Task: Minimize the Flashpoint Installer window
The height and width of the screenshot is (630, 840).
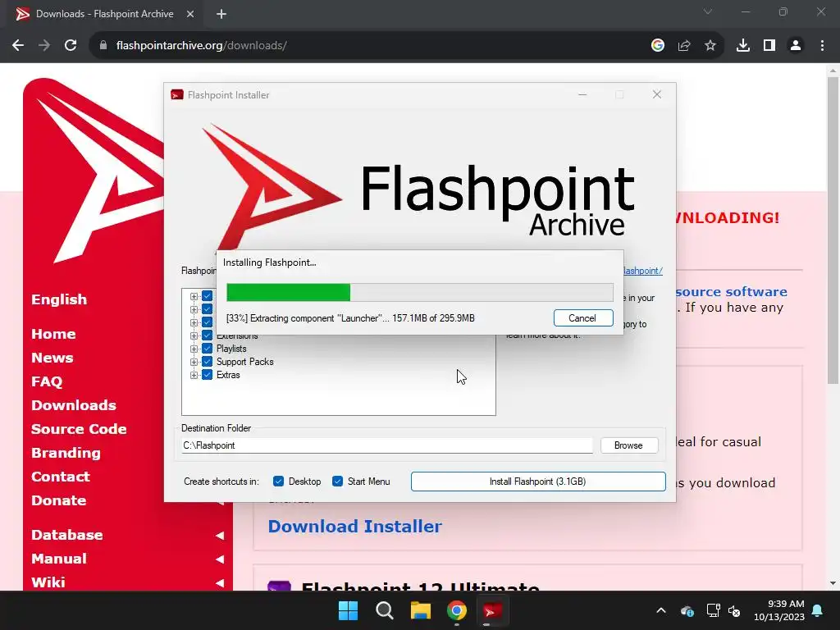Action: click(582, 95)
